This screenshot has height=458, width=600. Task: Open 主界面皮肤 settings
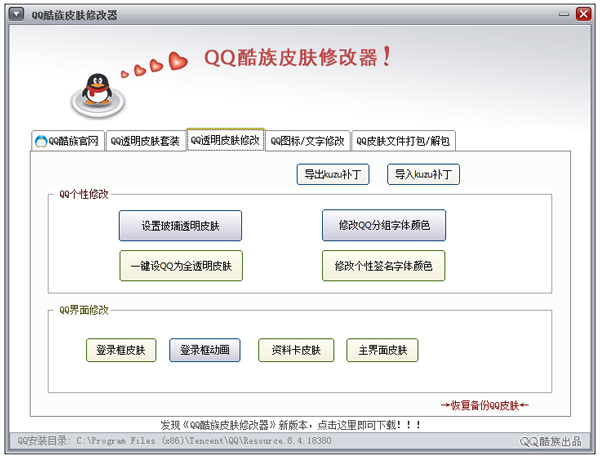tap(382, 350)
